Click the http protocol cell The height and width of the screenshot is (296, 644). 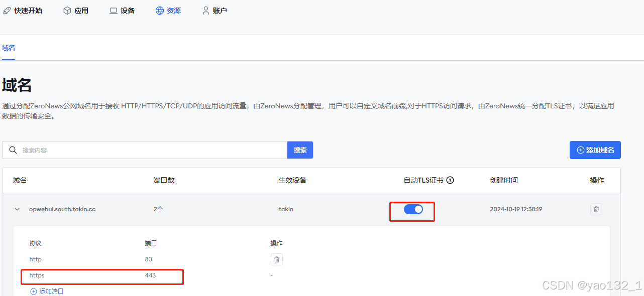[35, 259]
